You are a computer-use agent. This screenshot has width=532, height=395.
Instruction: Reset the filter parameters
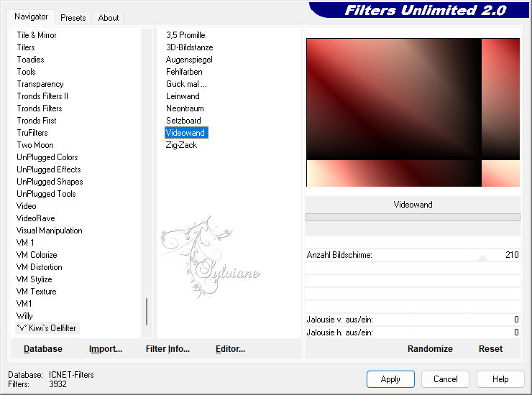point(490,348)
